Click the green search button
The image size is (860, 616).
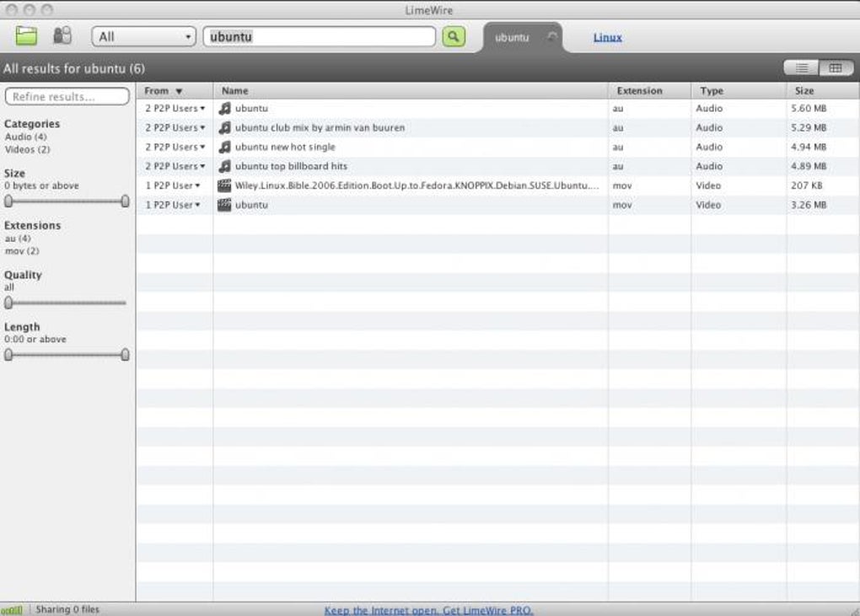454,37
